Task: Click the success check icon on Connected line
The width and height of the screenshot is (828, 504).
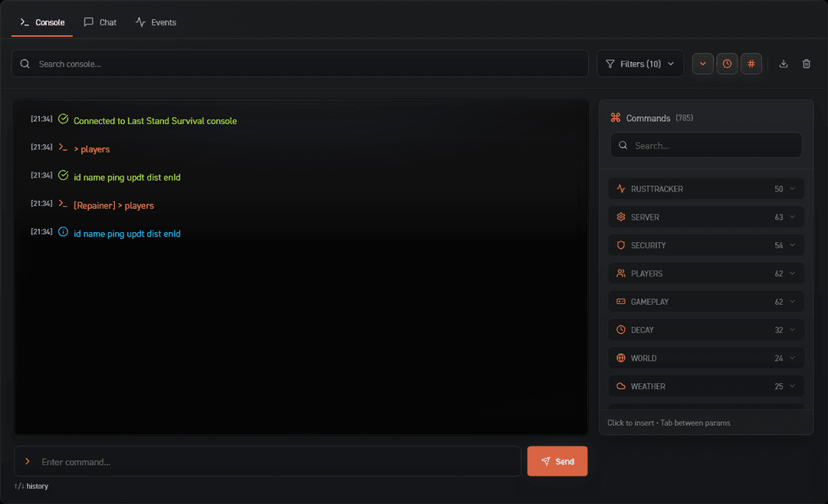Action: pyautogui.click(x=64, y=119)
